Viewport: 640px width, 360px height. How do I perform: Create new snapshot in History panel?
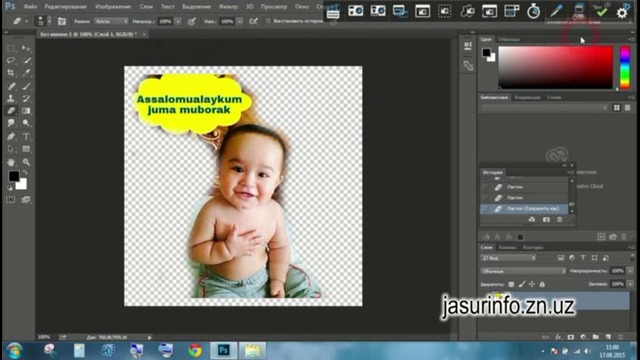point(546,220)
